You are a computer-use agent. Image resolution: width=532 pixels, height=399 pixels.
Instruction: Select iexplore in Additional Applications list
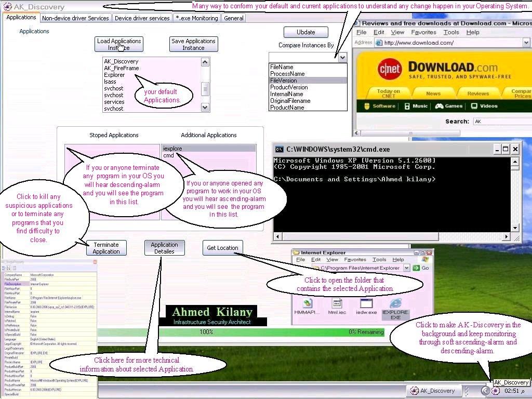click(208, 149)
